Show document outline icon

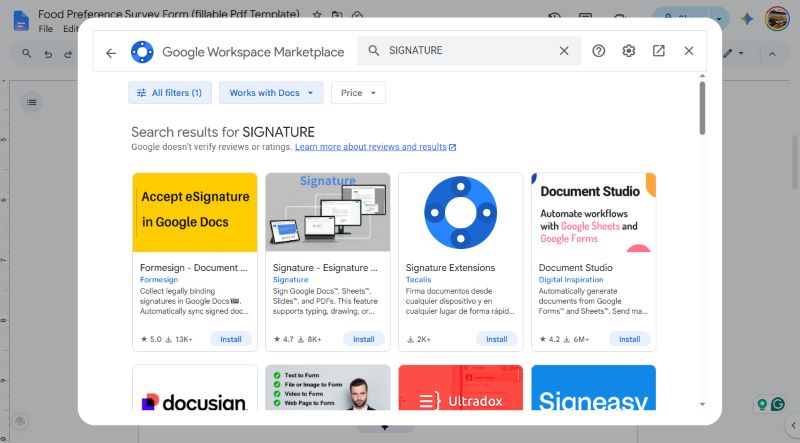tap(31, 103)
